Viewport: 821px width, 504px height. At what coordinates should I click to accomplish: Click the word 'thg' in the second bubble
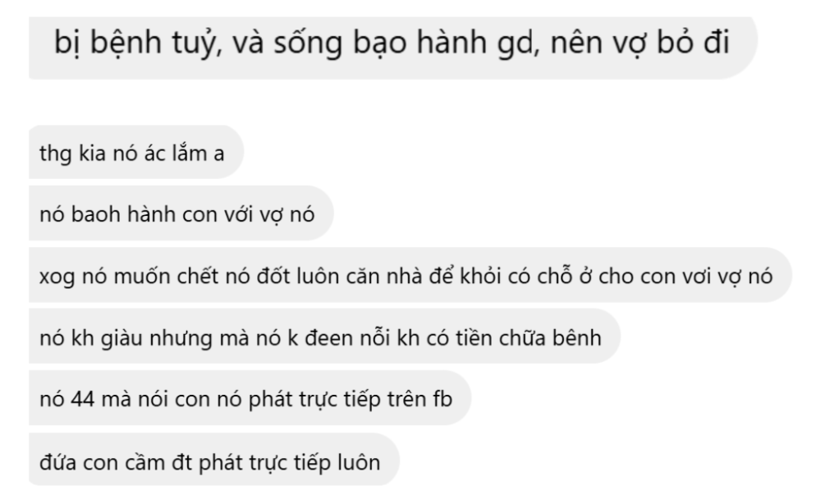click(x=56, y=153)
